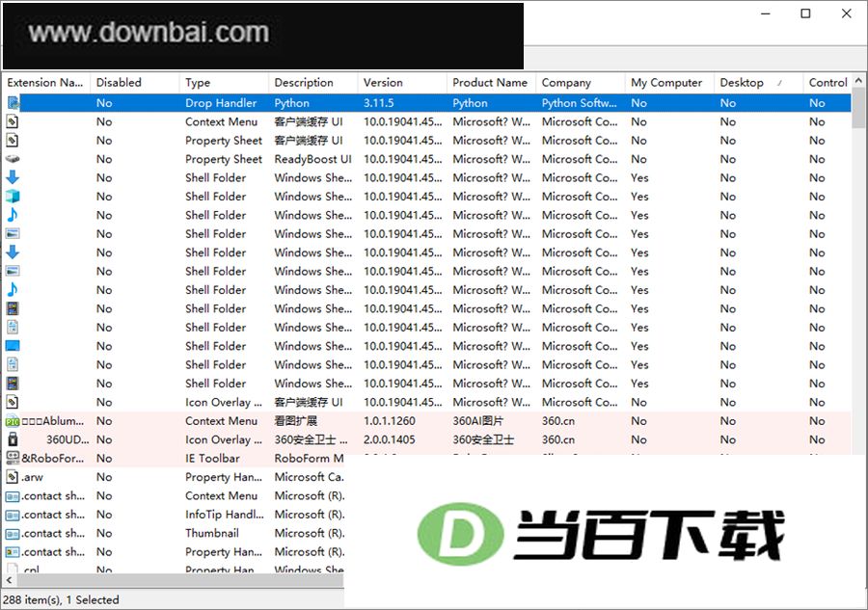868x610 pixels.
Task: Sort by Company column header
Action: 581,83
